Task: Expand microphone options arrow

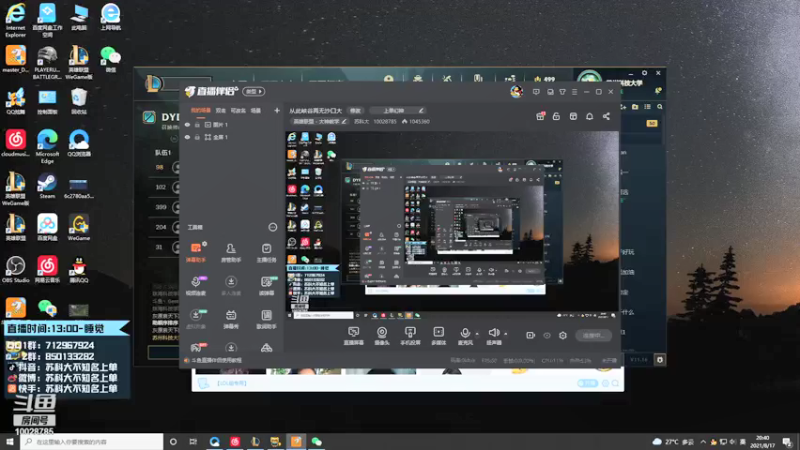Action: pyautogui.click(x=477, y=334)
